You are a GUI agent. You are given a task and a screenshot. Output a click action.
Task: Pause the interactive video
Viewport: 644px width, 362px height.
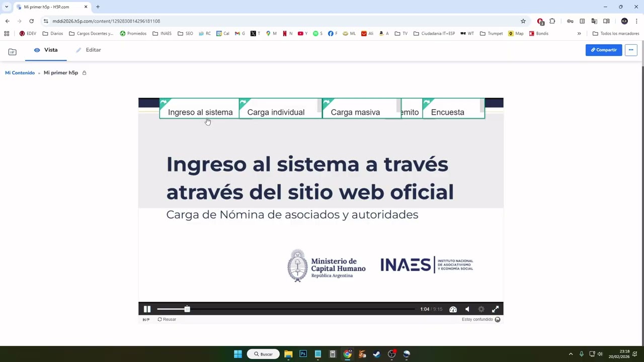(x=147, y=309)
